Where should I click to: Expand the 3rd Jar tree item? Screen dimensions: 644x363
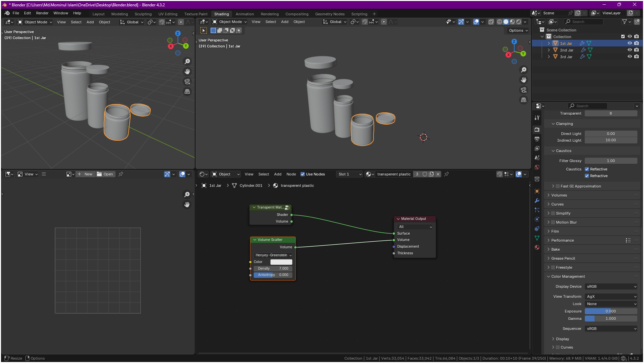(549, 56)
